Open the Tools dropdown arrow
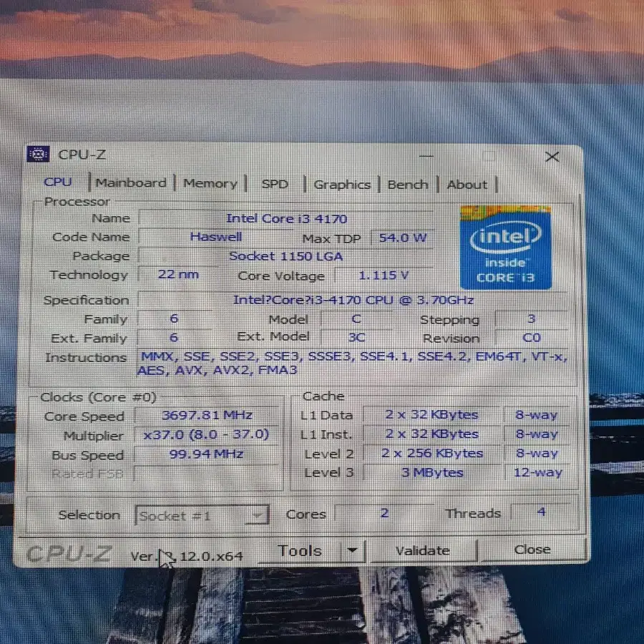This screenshot has height=644, width=644. click(352, 550)
